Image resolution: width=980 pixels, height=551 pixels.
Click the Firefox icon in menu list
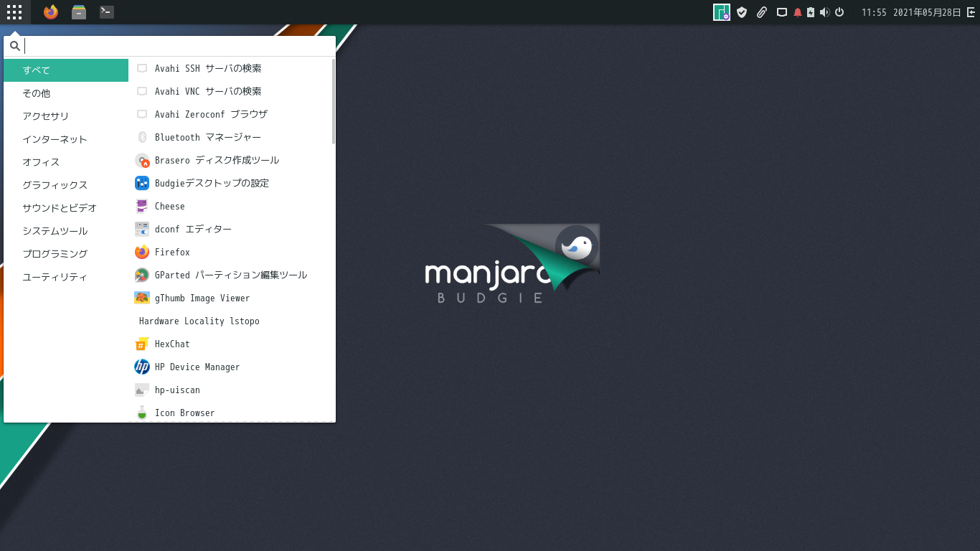(x=142, y=252)
